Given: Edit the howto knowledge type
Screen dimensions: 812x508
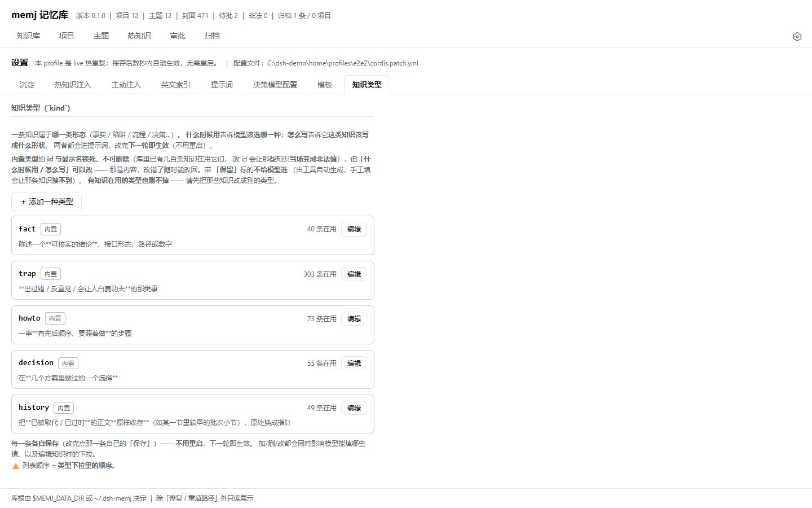Looking at the screenshot, I should pyautogui.click(x=354, y=318).
